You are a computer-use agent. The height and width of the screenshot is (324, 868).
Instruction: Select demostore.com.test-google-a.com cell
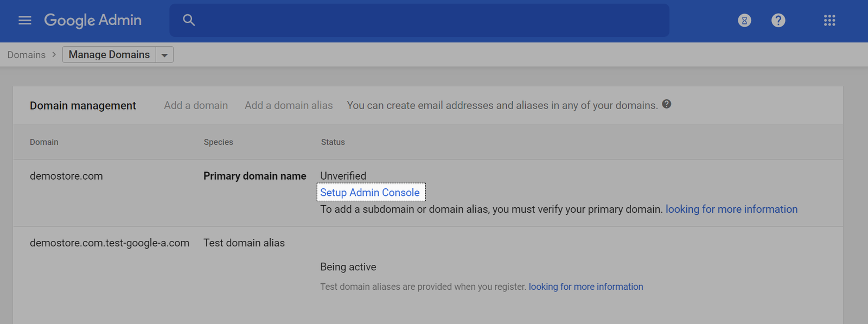pyautogui.click(x=110, y=243)
